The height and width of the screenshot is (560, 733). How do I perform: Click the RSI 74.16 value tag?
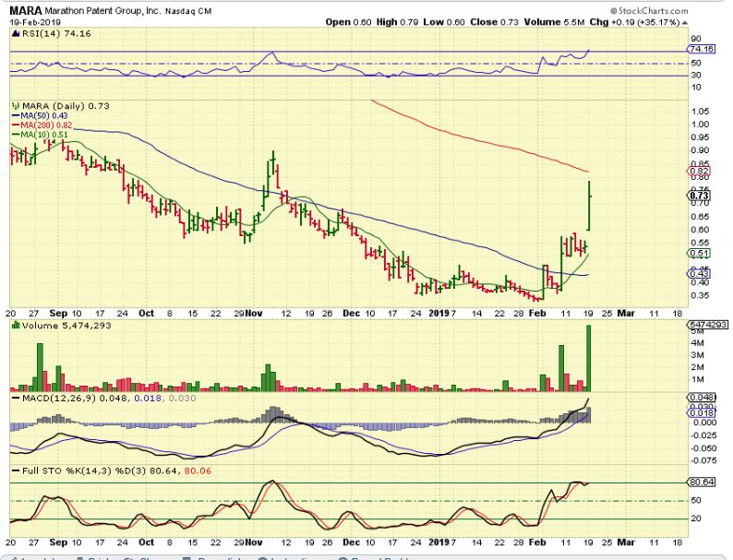tap(702, 49)
